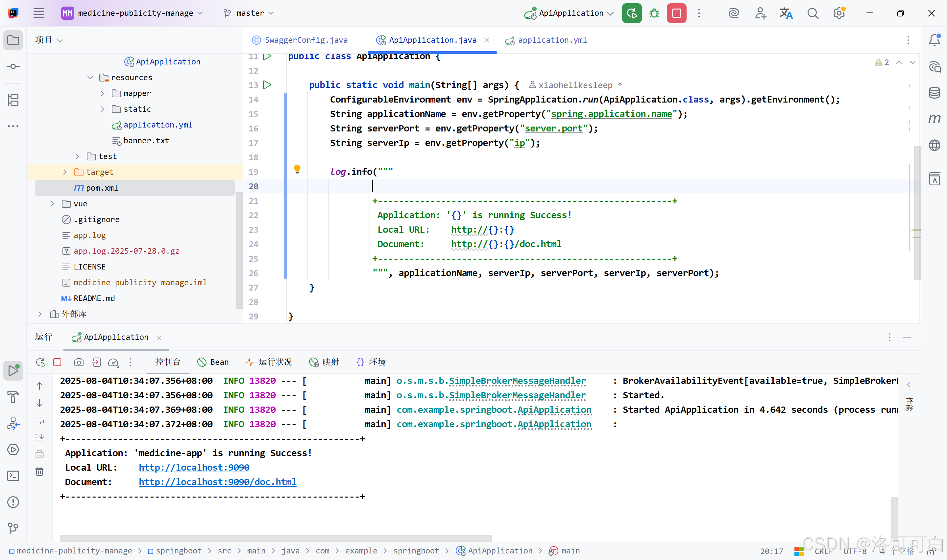
Task: Open the Bean tab
Action: pyautogui.click(x=213, y=362)
